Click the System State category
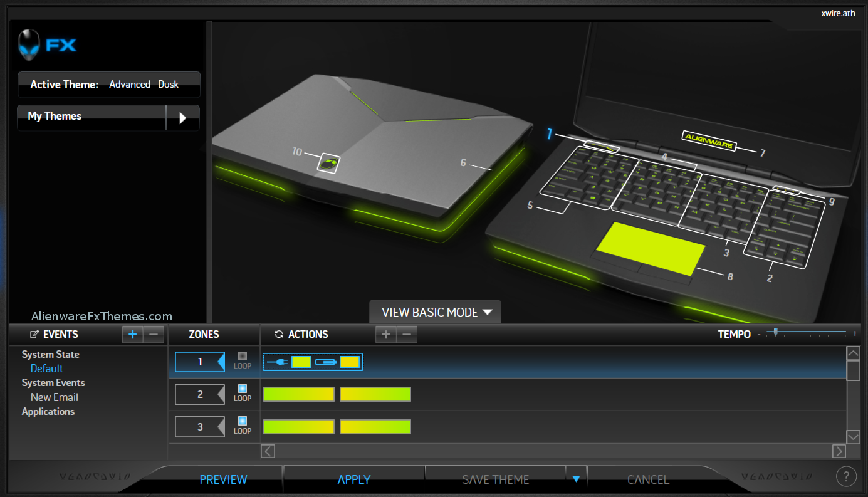 pyautogui.click(x=51, y=354)
